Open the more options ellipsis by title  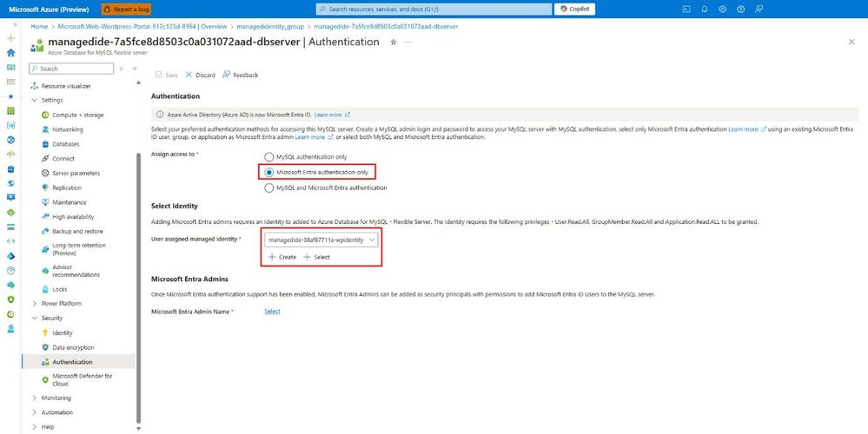(408, 42)
